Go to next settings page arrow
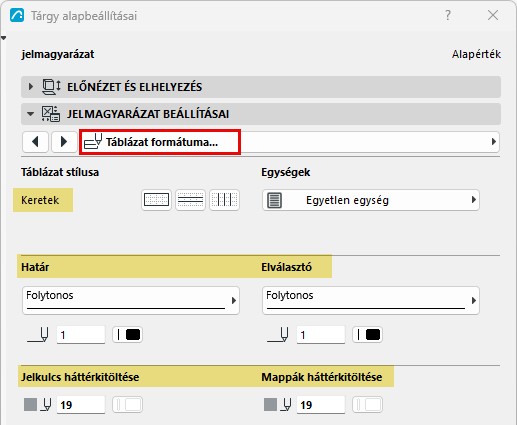The width and height of the screenshot is (517, 425). 64,142
